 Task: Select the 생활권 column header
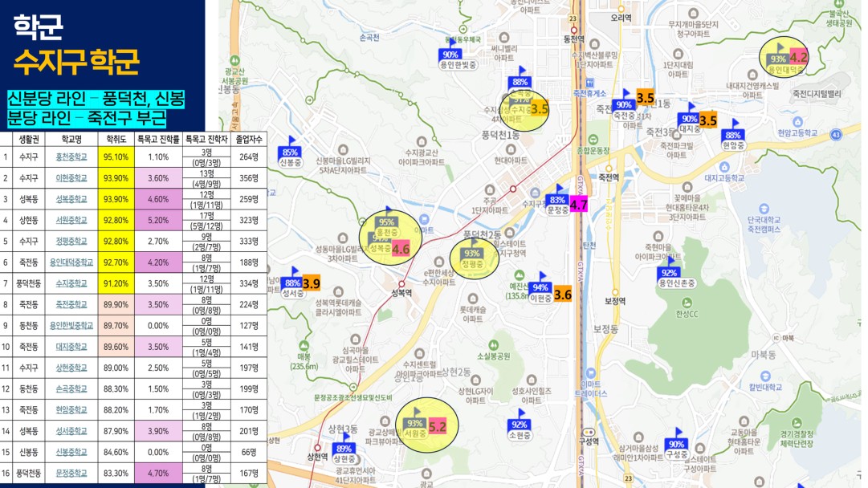point(29,139)
